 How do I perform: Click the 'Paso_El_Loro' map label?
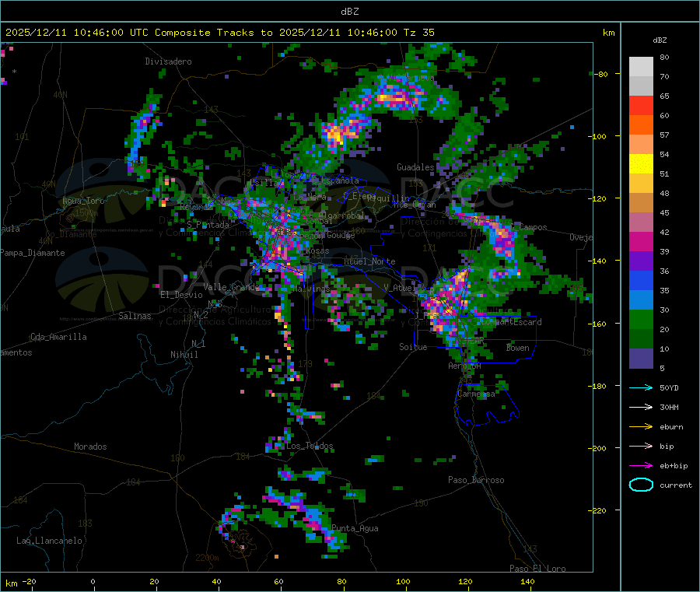tap(537, 569)
